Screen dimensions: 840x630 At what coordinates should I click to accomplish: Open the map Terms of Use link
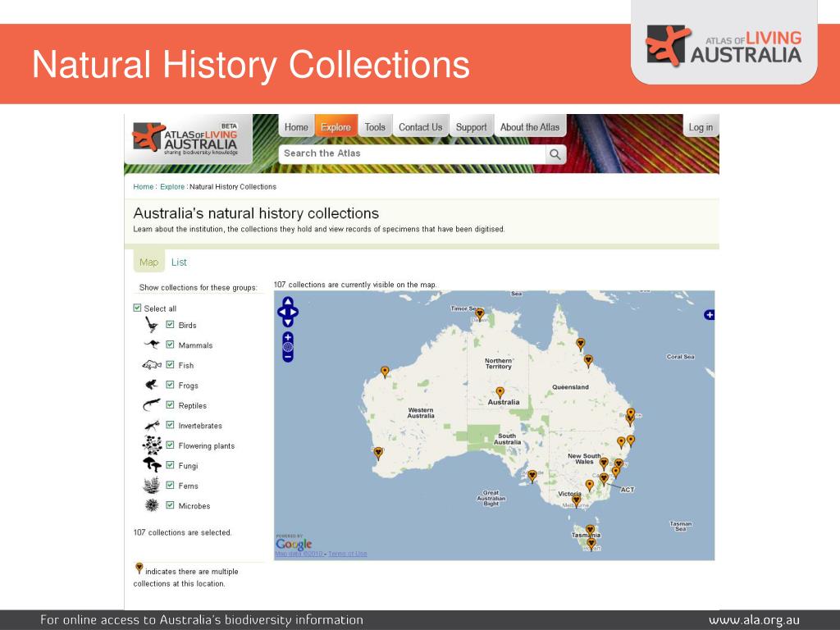tap(348, 554)
